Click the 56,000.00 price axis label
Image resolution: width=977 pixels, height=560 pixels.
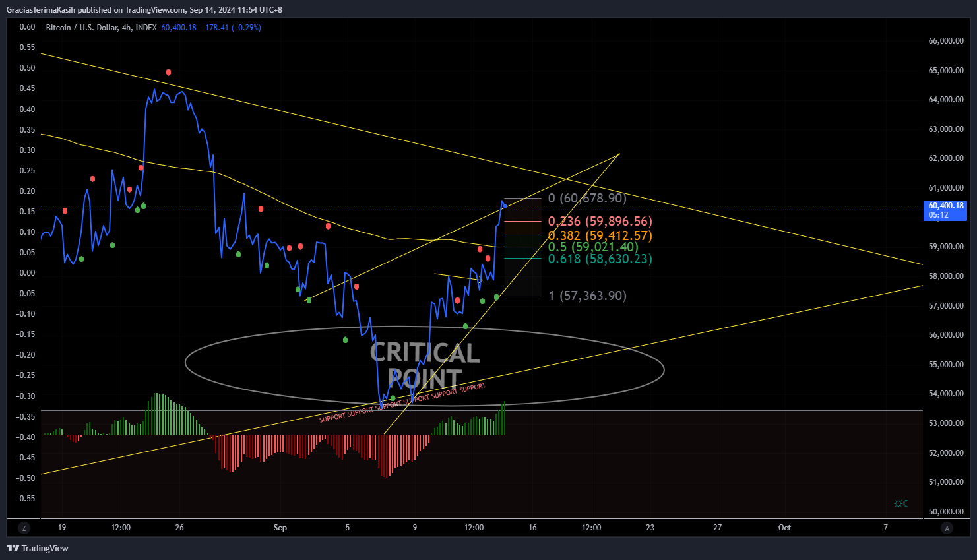coord(946,335)
